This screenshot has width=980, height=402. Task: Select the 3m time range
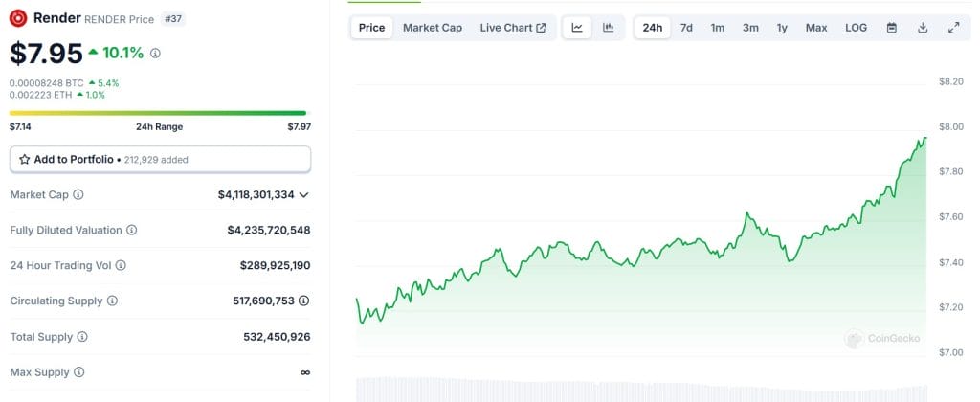click(x=750, y=28)
